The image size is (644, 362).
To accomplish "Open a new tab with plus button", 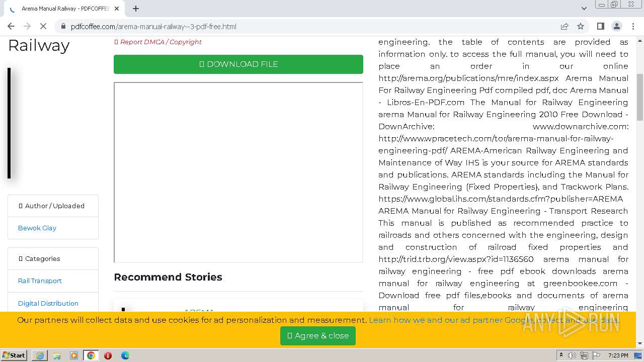I will pyautogui.click(x=136, y=9).
